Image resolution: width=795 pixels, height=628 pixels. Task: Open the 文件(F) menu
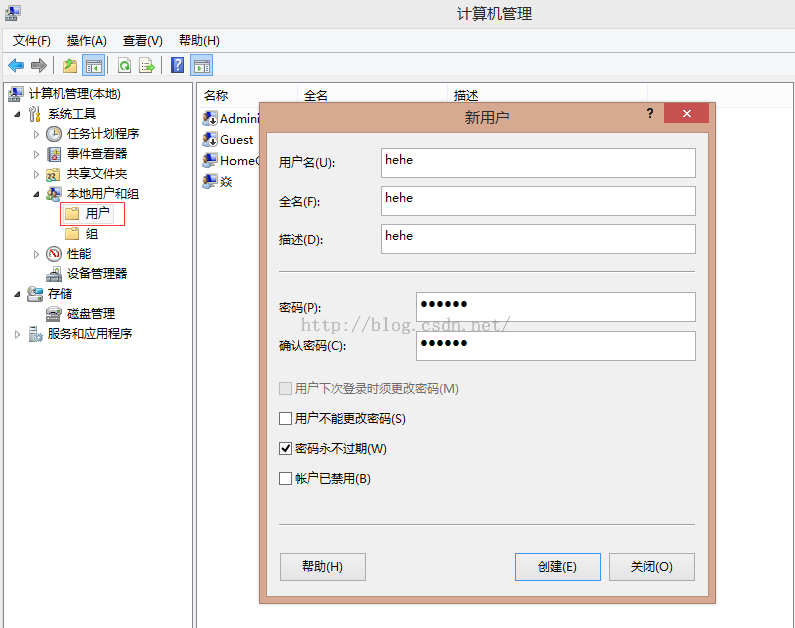(31, 41)
